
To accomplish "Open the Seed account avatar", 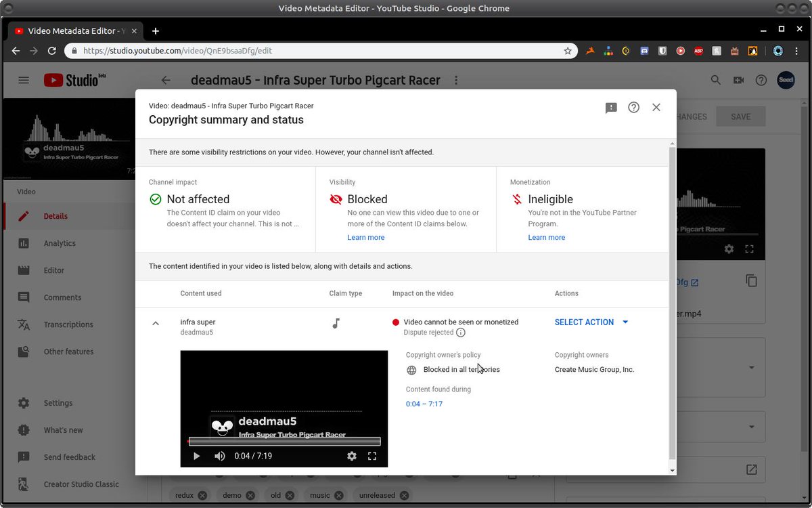I will (x=786, y=80).
